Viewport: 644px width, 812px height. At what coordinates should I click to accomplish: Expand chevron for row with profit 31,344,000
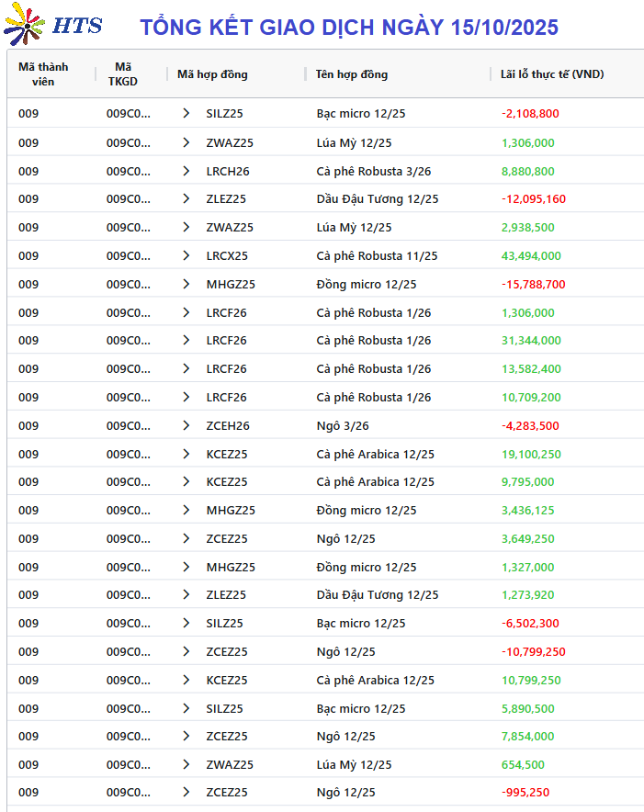(186, 341)
